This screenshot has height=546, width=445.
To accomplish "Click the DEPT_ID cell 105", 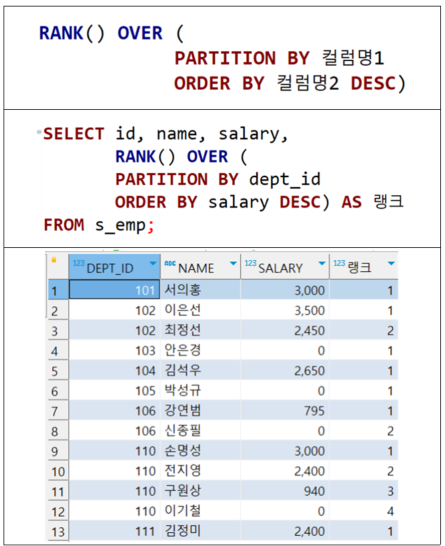I will [x=115, y=390].
